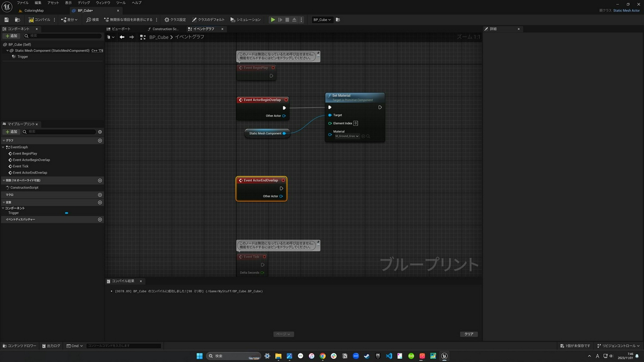Open My Blueprint settings gear
Image resolution: width=644 pixels, height=362 pixels.
coord(100,131)
